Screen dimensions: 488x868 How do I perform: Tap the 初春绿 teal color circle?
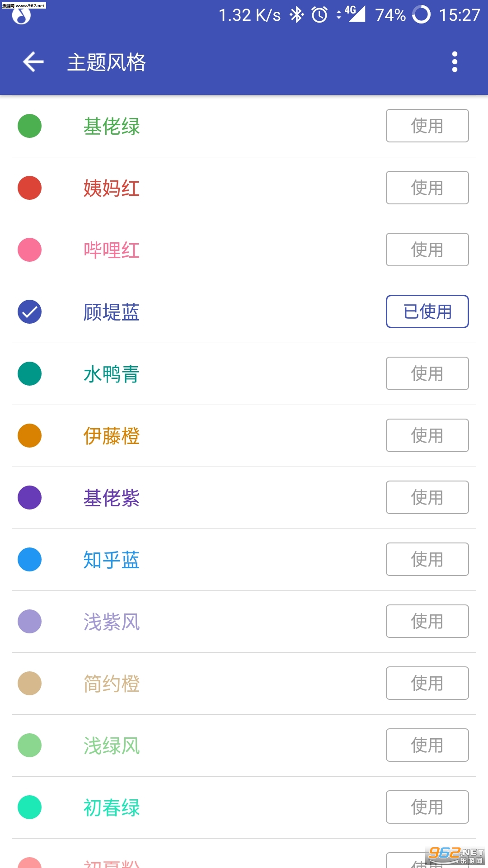(x=30, y=807)
